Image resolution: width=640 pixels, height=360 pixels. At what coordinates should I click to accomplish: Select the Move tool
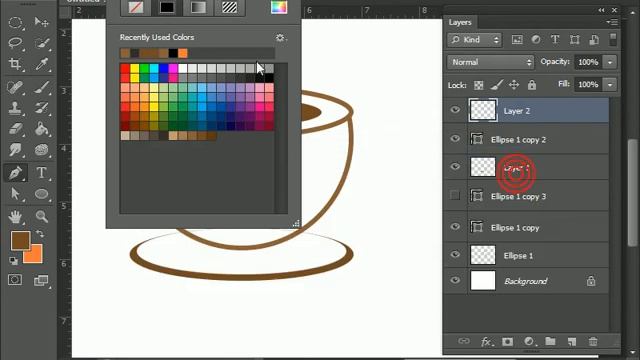[41, 22]
